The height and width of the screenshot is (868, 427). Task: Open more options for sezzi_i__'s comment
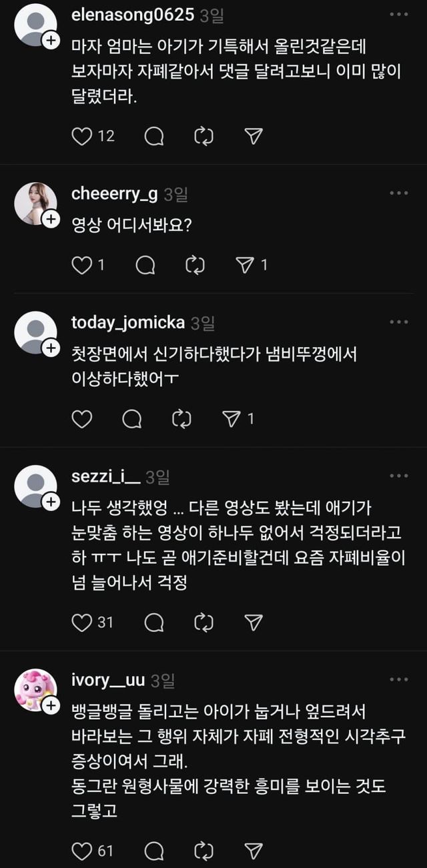pyautogui.click(x=398, y=476)
